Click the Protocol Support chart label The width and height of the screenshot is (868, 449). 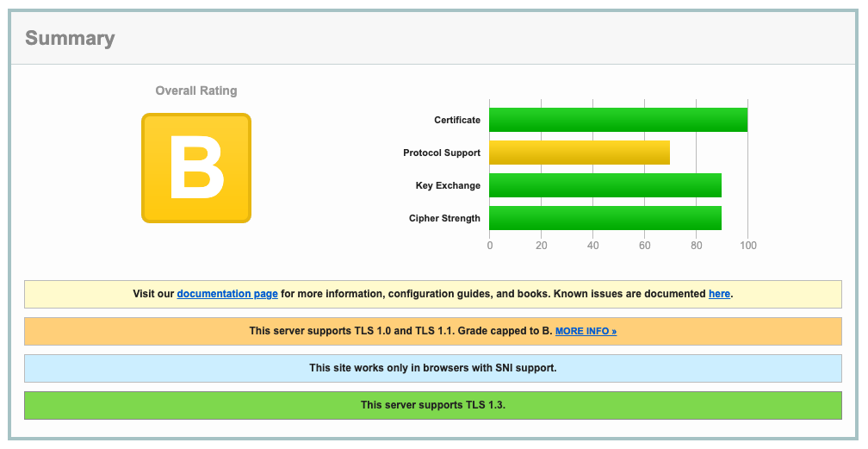coord(442,153)
